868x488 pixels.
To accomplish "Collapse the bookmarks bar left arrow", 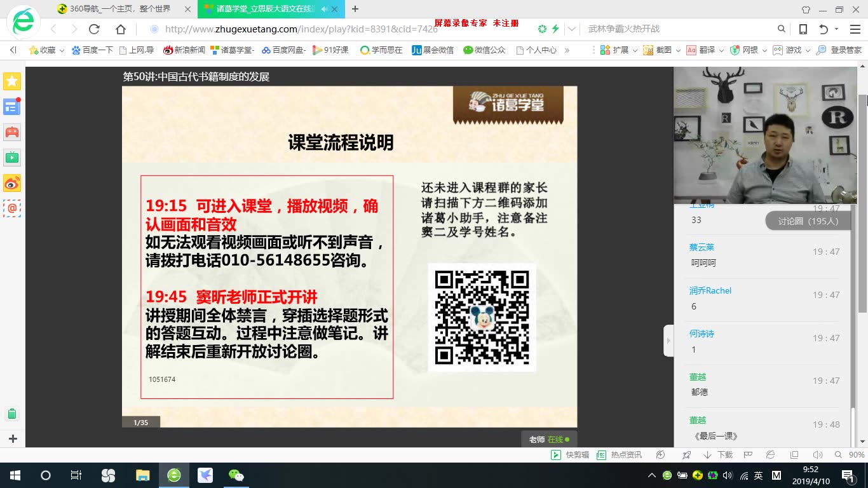I will pos(13,50).
